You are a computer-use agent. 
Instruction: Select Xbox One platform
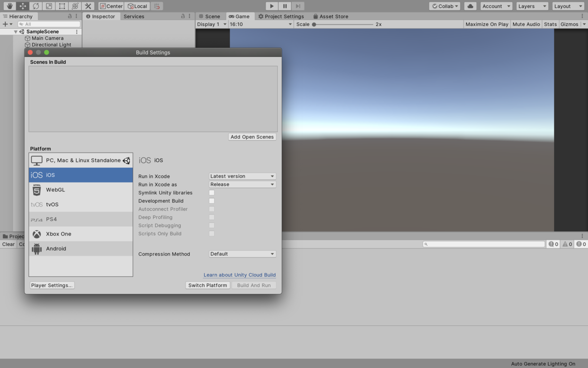81,234
